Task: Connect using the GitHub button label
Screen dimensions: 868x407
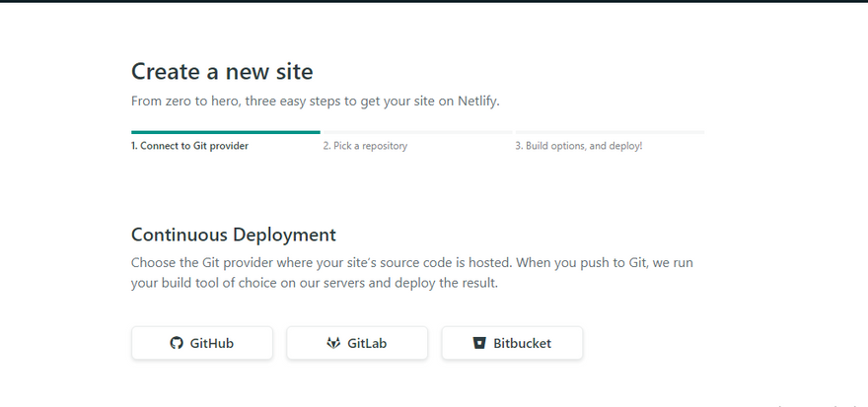Action: coord(214,343)
